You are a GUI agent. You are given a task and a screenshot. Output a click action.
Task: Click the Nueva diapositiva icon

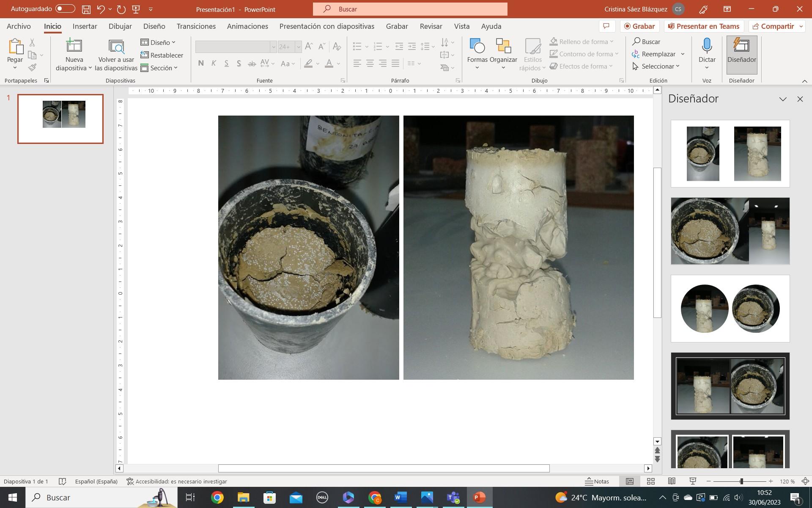(74, 46)
